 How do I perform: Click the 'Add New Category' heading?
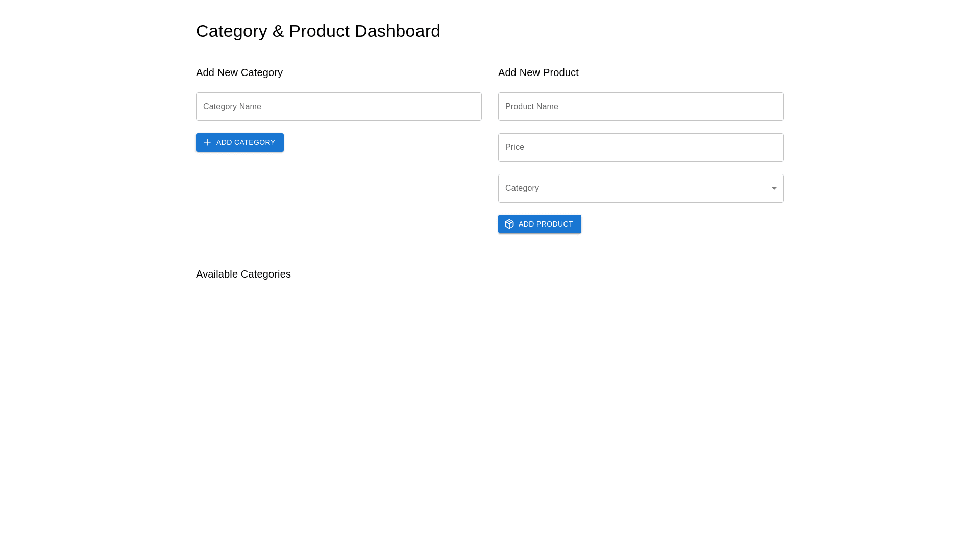pos(239,72)
